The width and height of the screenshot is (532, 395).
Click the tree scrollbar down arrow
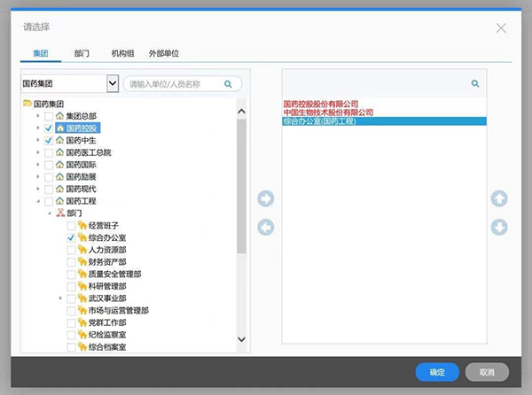coord(241,339)
